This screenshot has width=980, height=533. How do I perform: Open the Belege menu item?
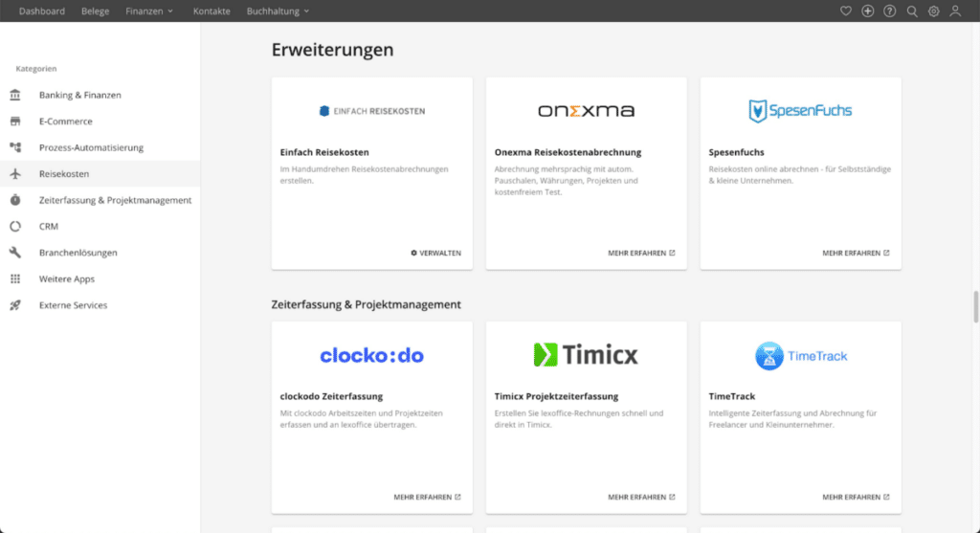(x=95, y=11)
